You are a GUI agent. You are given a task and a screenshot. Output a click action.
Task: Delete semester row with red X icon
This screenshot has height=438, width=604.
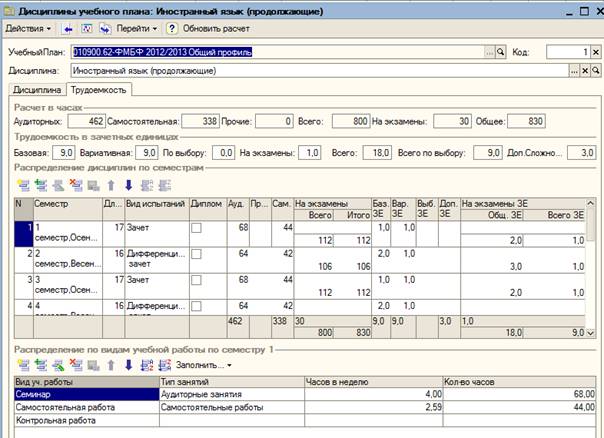[76, 186]
